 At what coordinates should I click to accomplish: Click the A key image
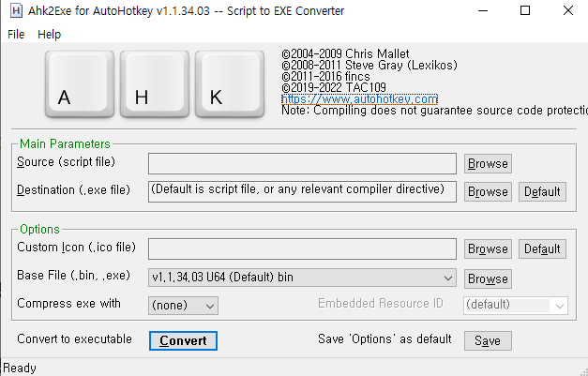80,84
